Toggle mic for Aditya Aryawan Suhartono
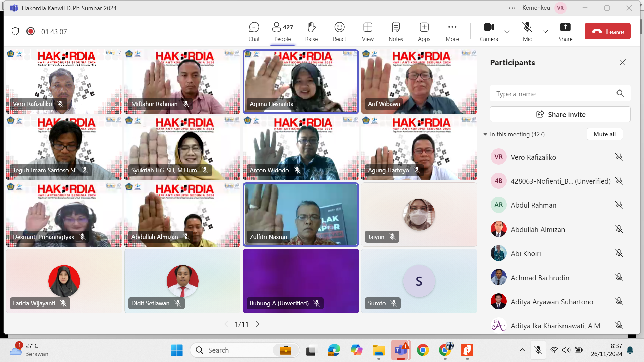Image resolution: width=644 pixels, height=362 pixels. (619, 302)
